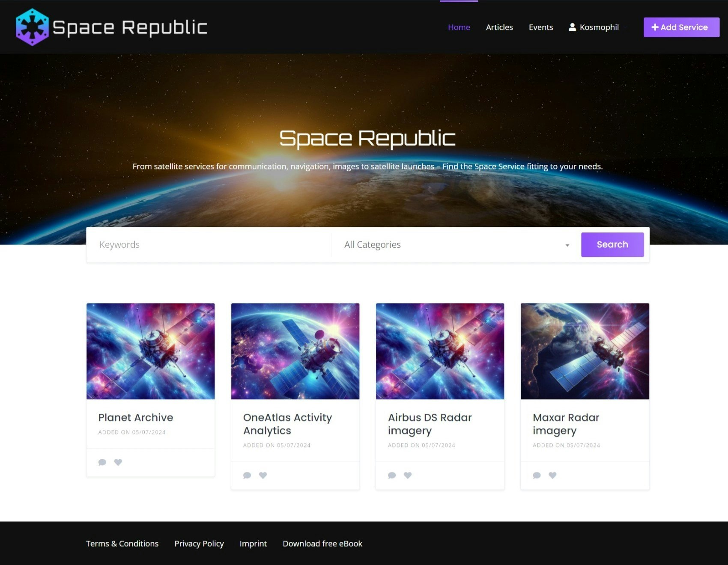This screenshot has height=565, width=728.
Task: Click the Add Service button
Action: [x=681, y=27]
